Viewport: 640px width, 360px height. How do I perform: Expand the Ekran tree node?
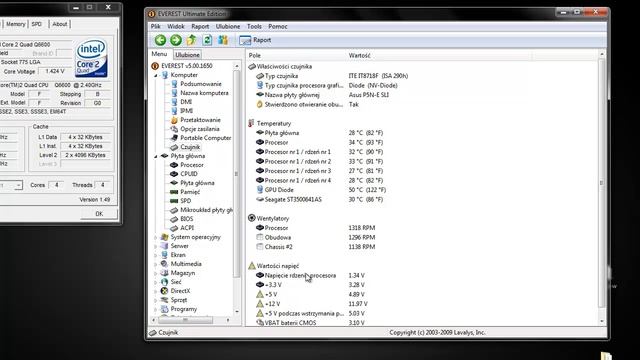(156, 255)
